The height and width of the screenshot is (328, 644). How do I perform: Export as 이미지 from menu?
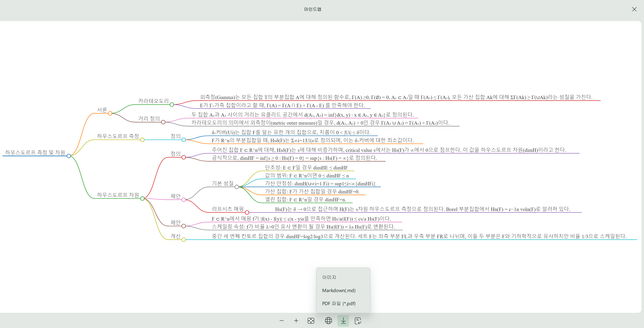[x=329, y=277]
